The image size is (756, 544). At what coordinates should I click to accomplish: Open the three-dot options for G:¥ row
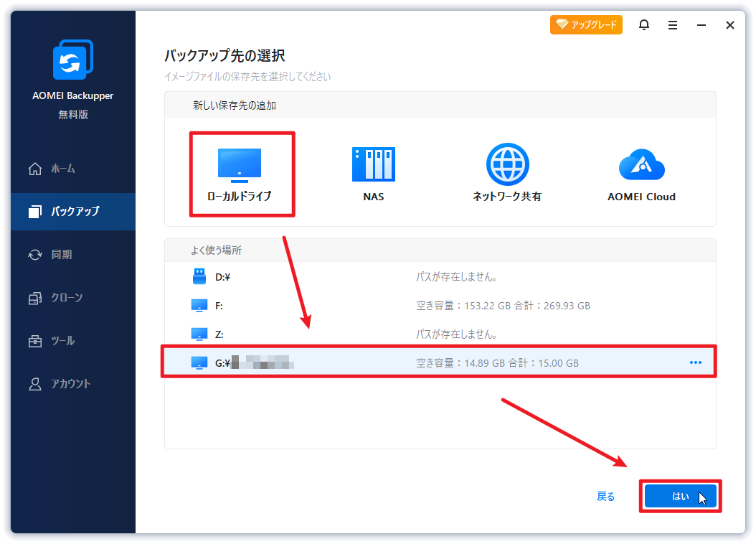696,362
